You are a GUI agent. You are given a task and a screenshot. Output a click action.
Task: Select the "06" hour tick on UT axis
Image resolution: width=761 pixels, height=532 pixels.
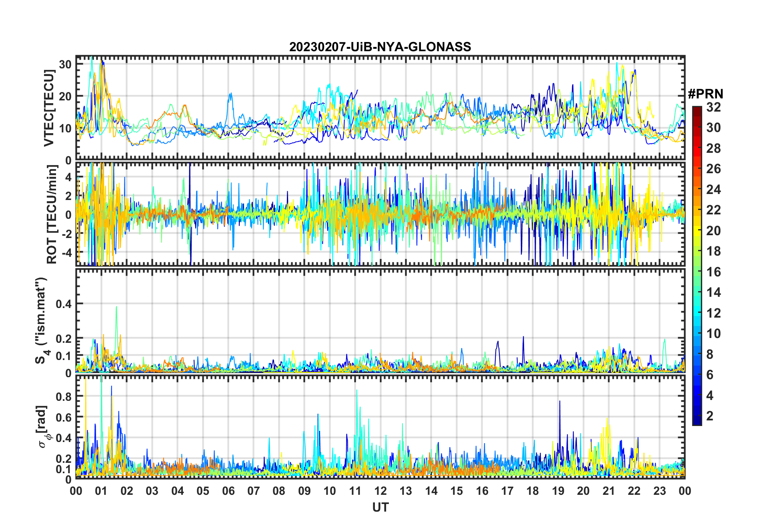228,491
